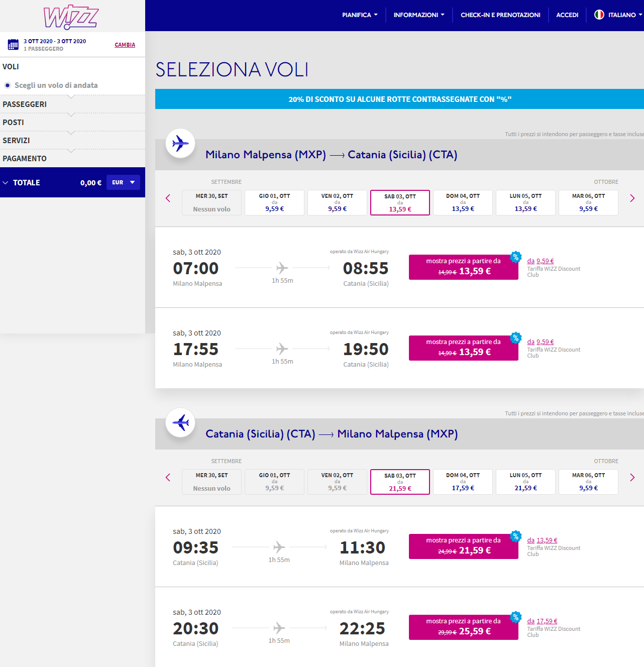
Task: Select DOM 04, OTT outbound date tab
Action: click(x=463, y=203)
